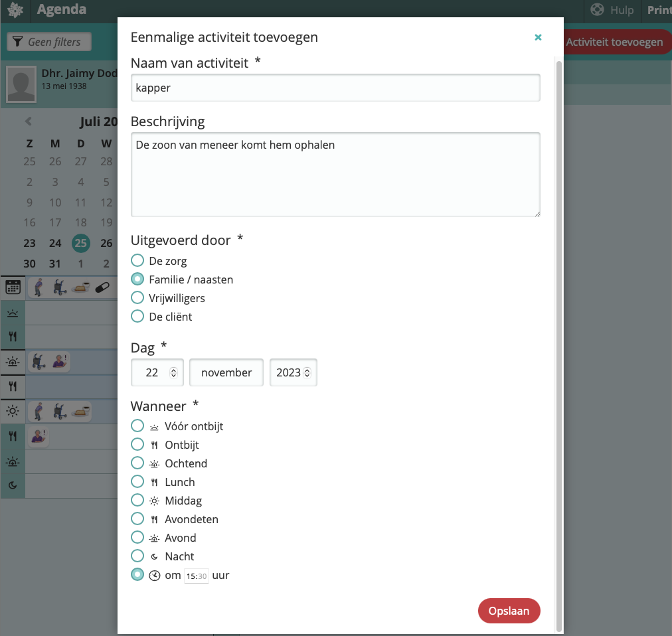Click the activity name input field

335,88
